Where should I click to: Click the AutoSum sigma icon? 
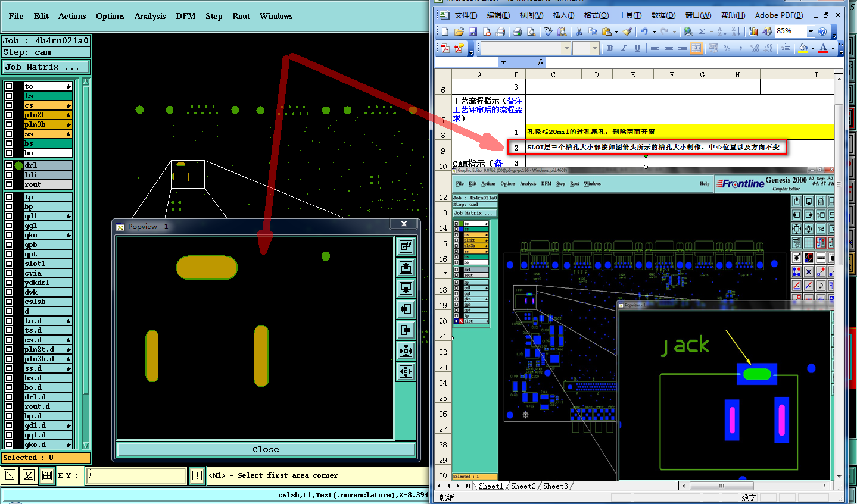click(702, 32)
